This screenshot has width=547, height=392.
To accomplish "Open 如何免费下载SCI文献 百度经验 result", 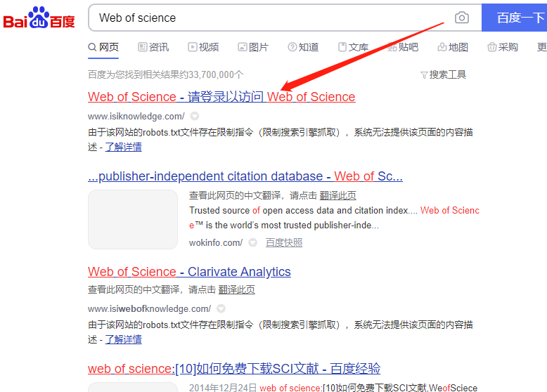I will point(234,369).
